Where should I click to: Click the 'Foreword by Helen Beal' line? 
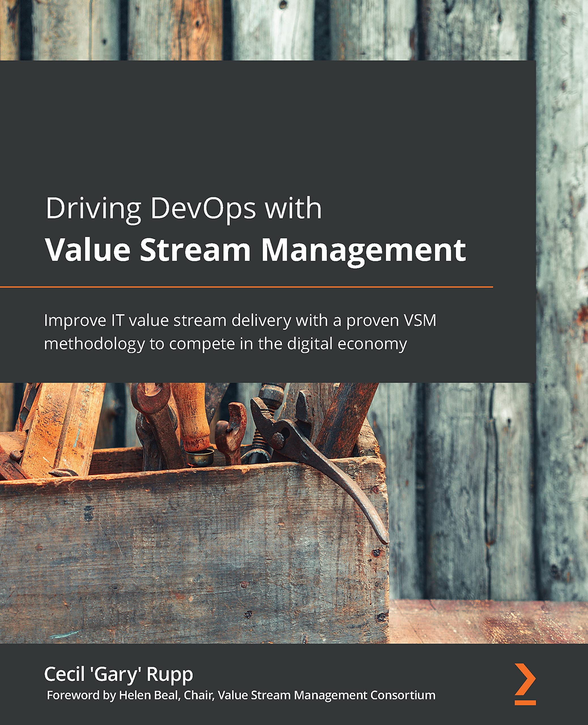tap(112, 695)
